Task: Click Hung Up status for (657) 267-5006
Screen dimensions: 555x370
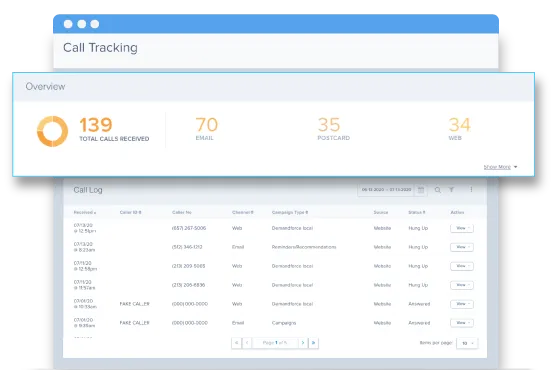Action: coord(418,228)
